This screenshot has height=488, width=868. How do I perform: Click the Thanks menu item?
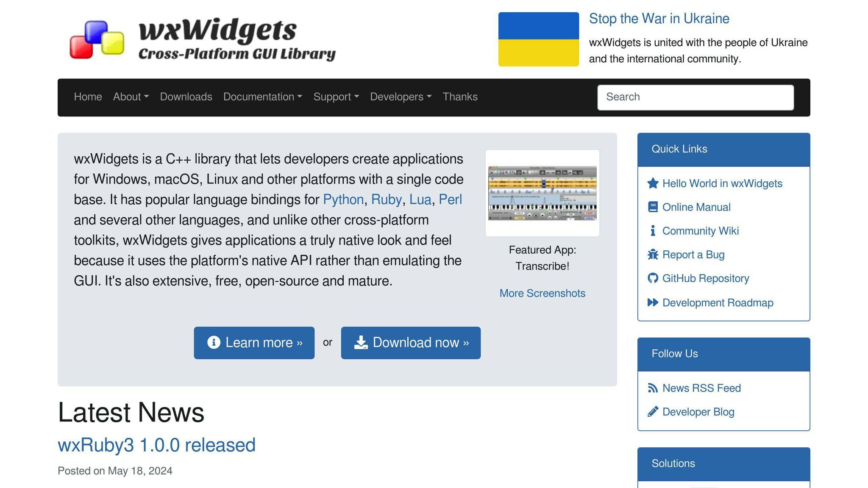coord(460,97)
